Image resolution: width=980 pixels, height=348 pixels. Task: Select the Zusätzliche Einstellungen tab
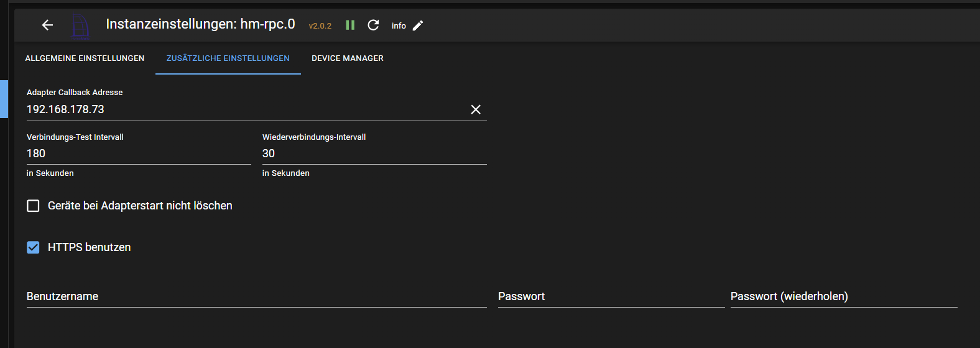coord(228,58)
